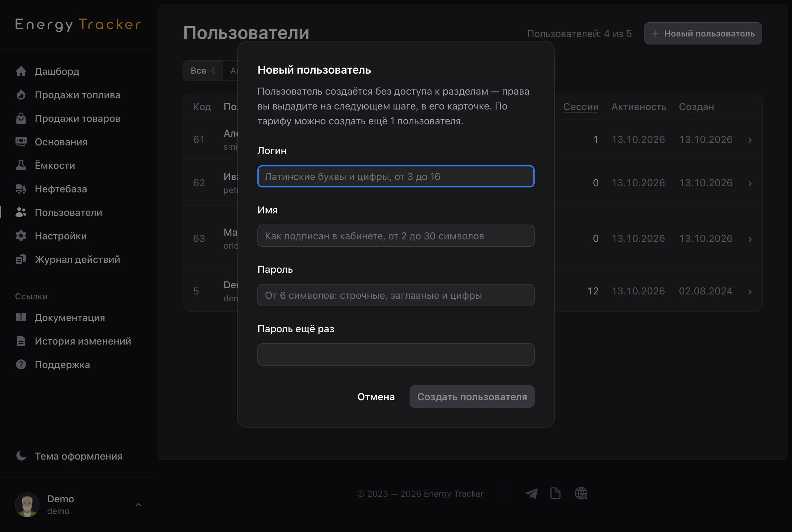Open row 63 details chevron

[x=750, y=239]
